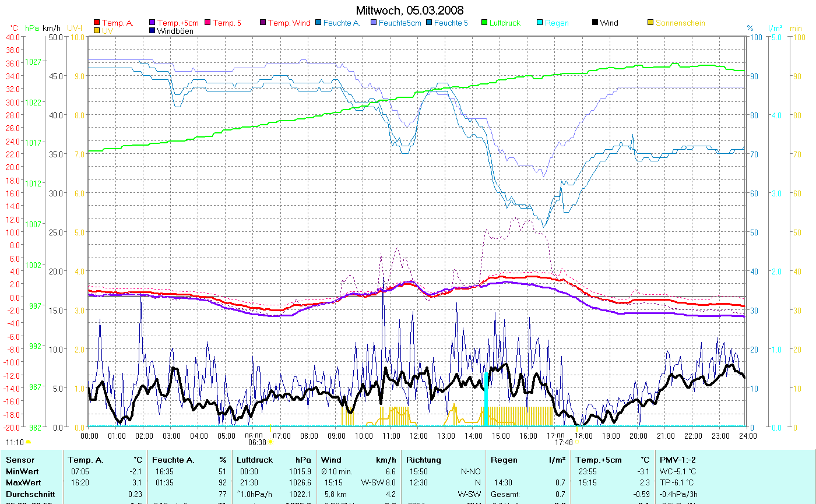Click the sunrise marker at 06:38
Viewport: 816px width, 504px height.
coord(270,442)
